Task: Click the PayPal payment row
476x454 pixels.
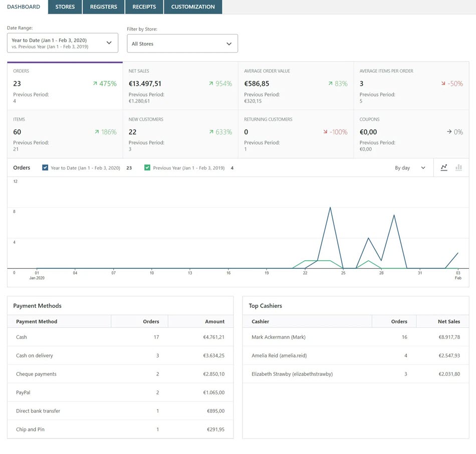Action: click(x=120, y=392)
